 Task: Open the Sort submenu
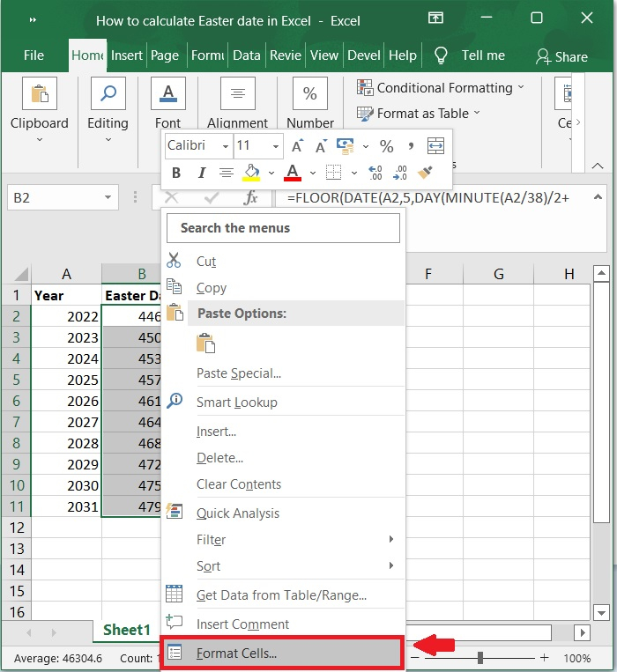coord(284,565)
